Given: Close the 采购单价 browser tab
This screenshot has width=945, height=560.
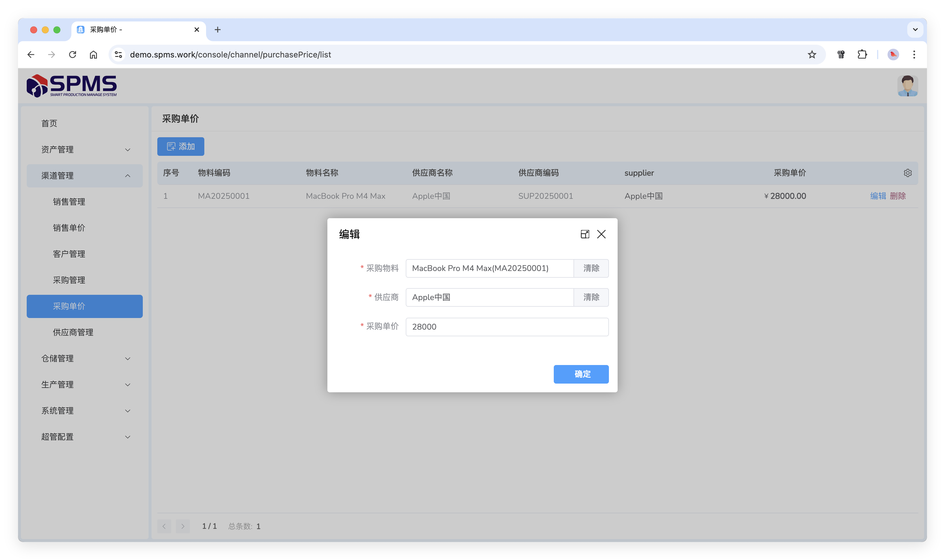Looking at the screenshot, I should coord(196,29).
